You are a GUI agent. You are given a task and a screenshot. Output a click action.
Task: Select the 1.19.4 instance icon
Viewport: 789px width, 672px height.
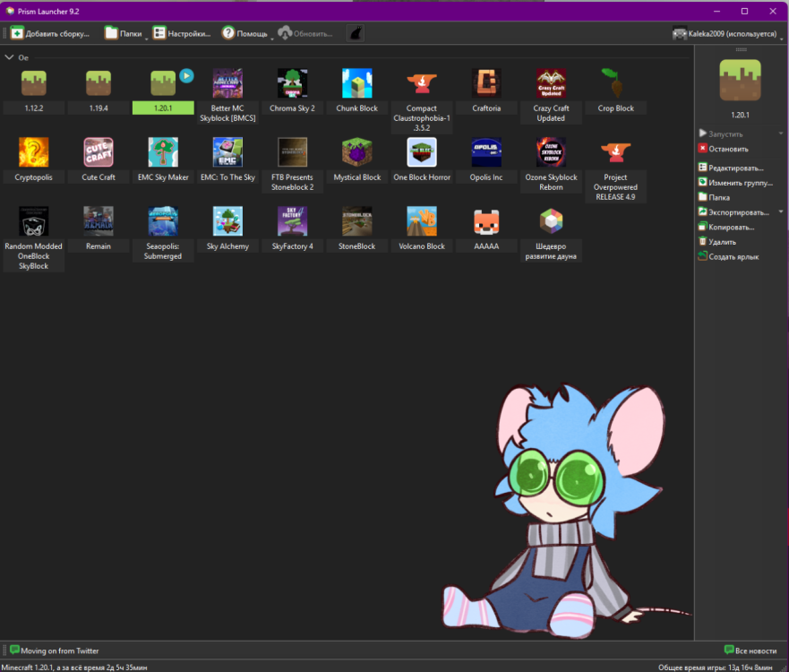(99, 83)
